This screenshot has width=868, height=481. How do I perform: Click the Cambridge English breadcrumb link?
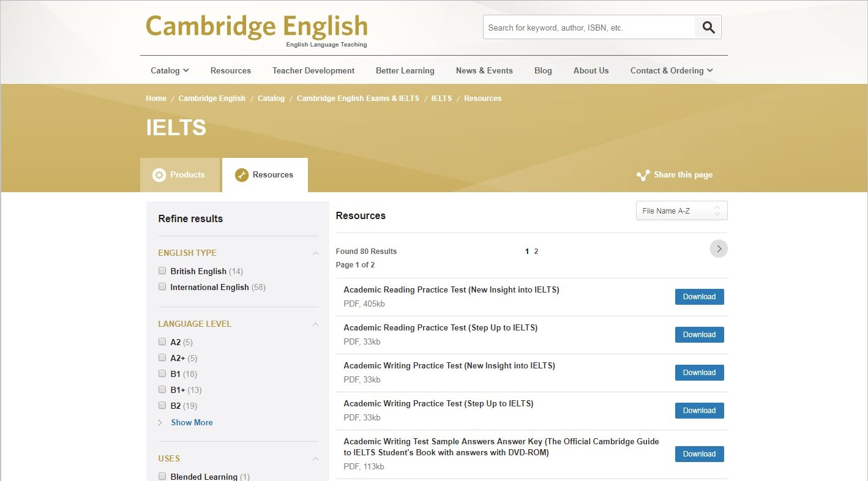(x=212, y=99)
